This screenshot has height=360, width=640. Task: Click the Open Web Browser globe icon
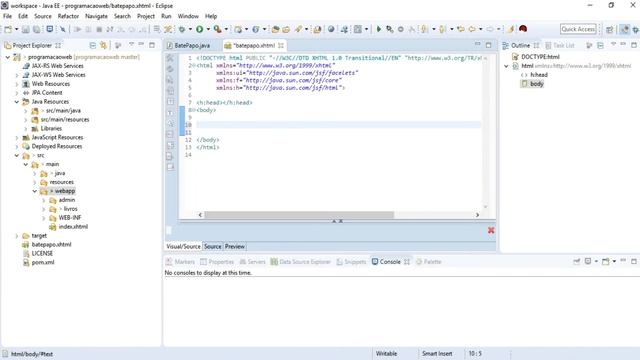tap(331, 29)
